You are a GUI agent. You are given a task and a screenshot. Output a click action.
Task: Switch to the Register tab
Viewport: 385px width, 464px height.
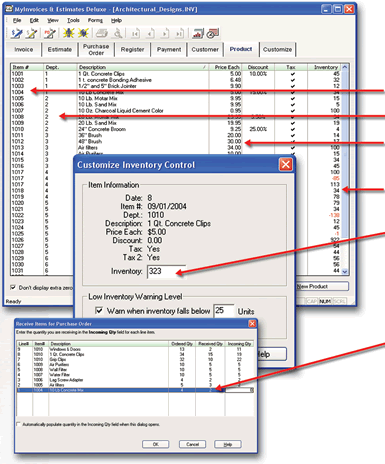pos(132,49)
